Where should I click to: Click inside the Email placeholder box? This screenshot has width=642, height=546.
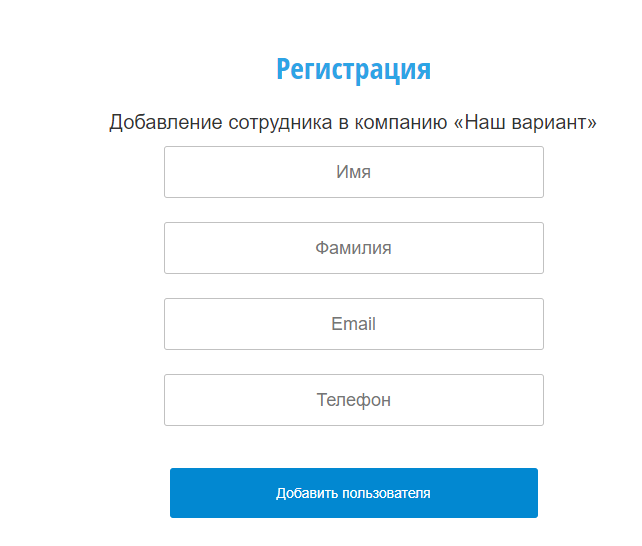pyautogui.click(x=353, y=324)
